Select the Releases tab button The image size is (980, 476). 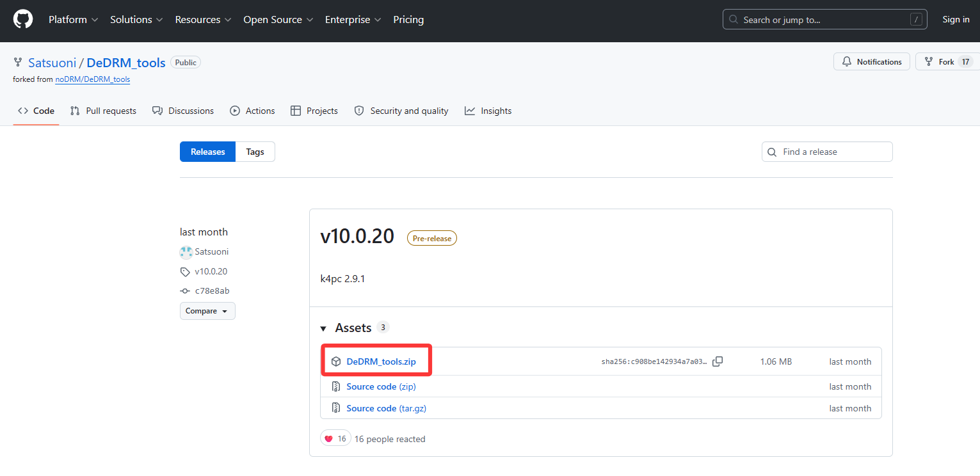[x=208, y=152]
